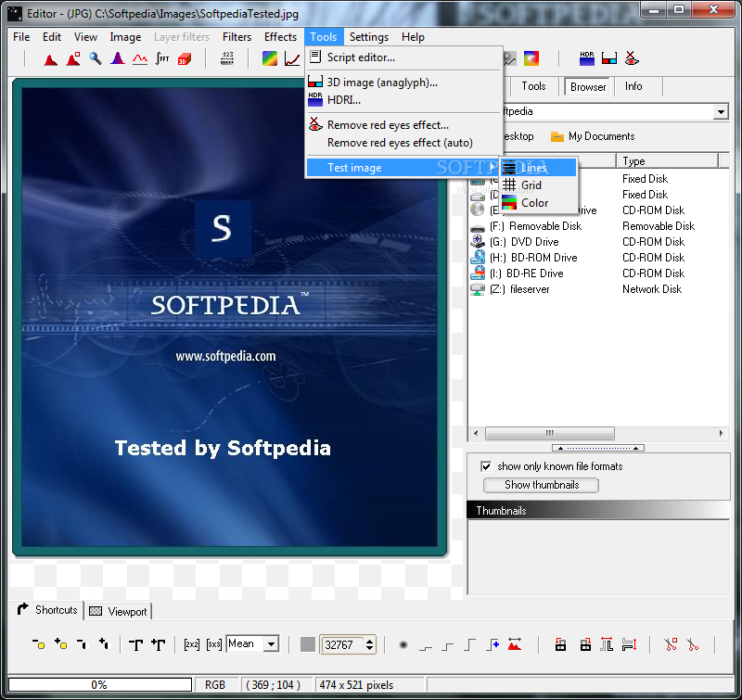Open the Shortcuts tab

46,610
